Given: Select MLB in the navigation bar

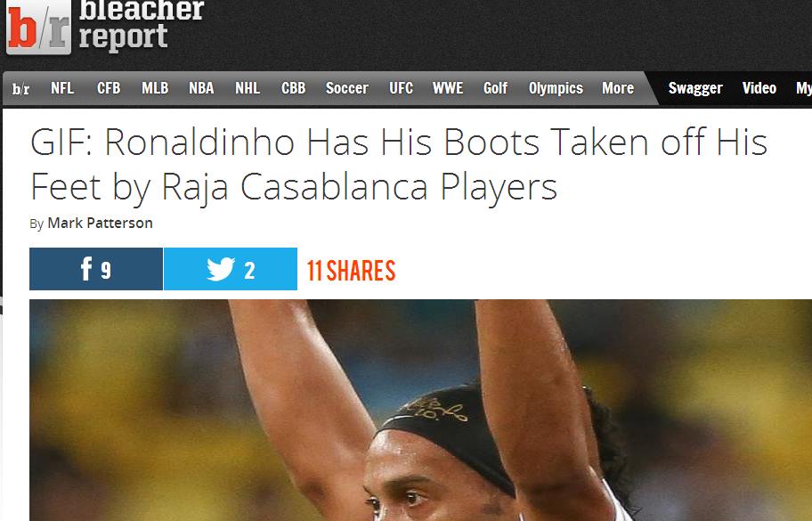Looking at the screenshot, I should pyautogui.click(x=155, y=88).
